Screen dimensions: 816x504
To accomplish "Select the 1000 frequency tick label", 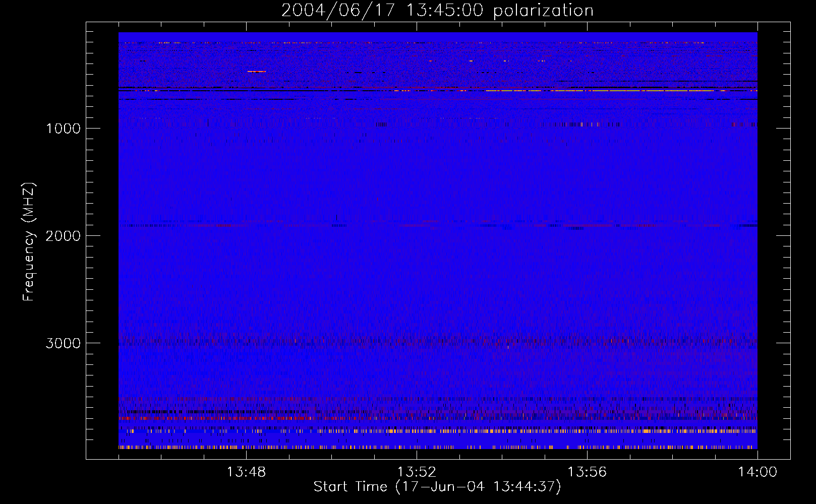I will pyautogui.click(x=64, y=129).
